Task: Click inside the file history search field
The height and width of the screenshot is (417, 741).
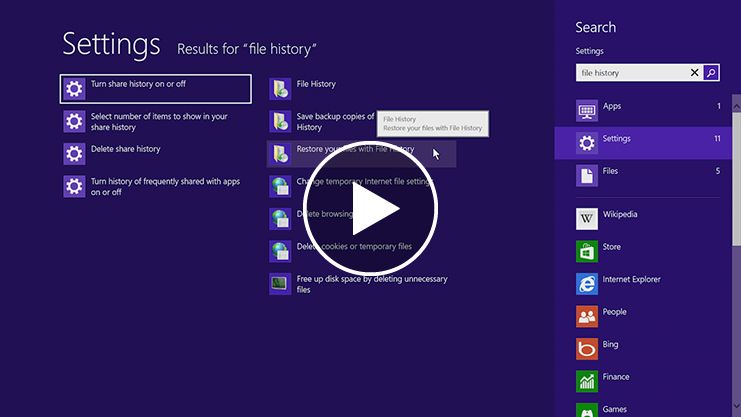Action: click(x=630, y=73)
